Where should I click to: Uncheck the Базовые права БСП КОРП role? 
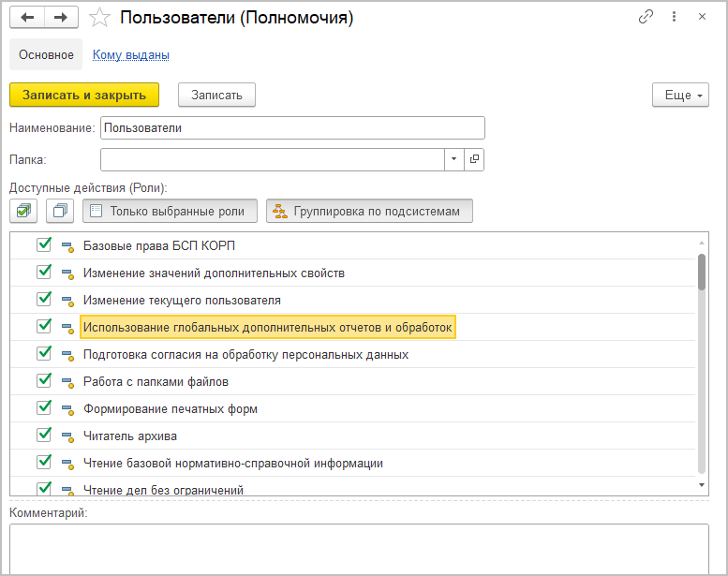coord(43,245)
